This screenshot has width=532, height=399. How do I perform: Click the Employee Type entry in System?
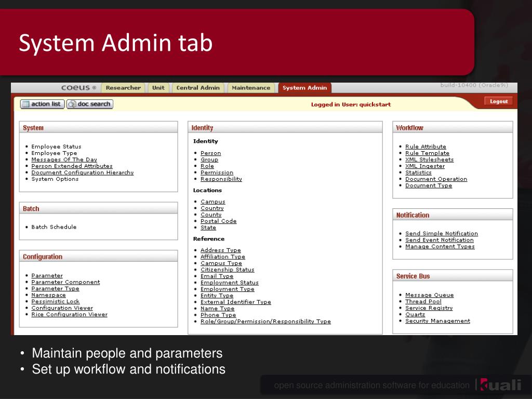click(54, 153)
